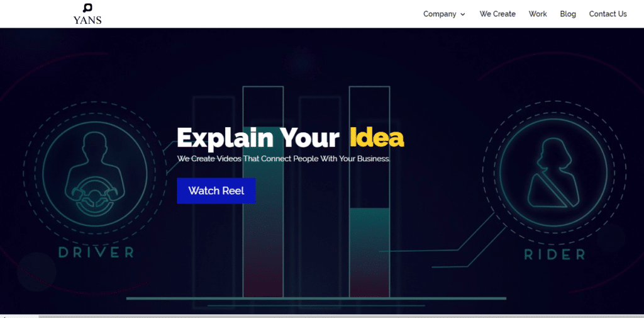
Task: Expand the Company menu chevron
Action: (x=463, y=14)
